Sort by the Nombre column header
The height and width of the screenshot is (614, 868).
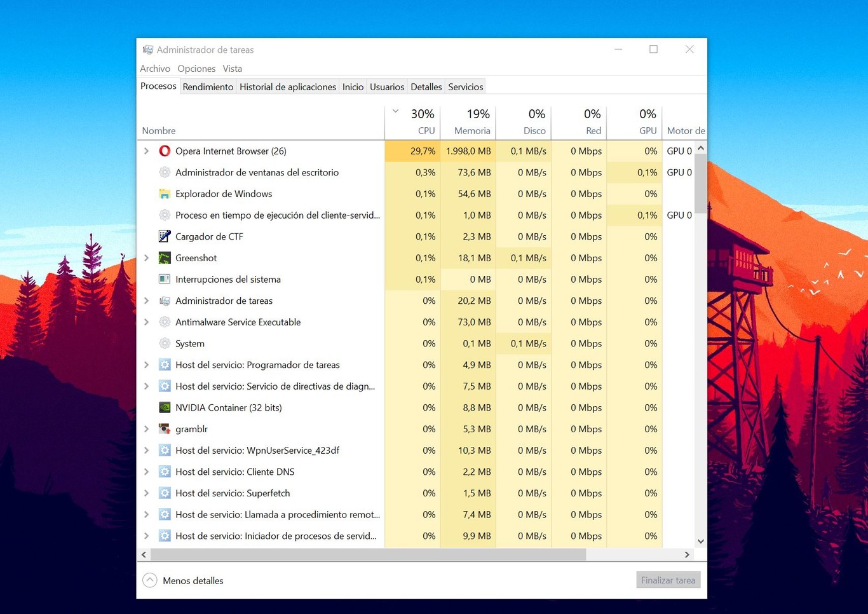point(261,123)
